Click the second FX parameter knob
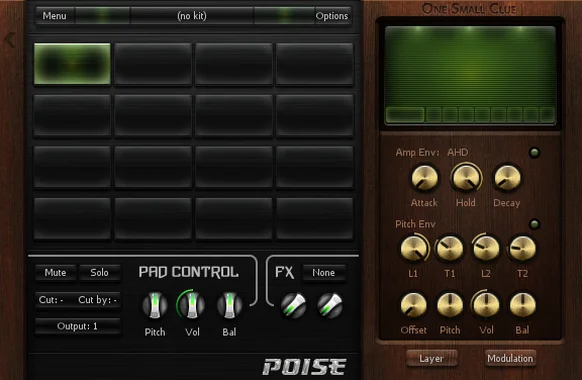This screenshot has height=380, width=582. click(x=330, y=306)
